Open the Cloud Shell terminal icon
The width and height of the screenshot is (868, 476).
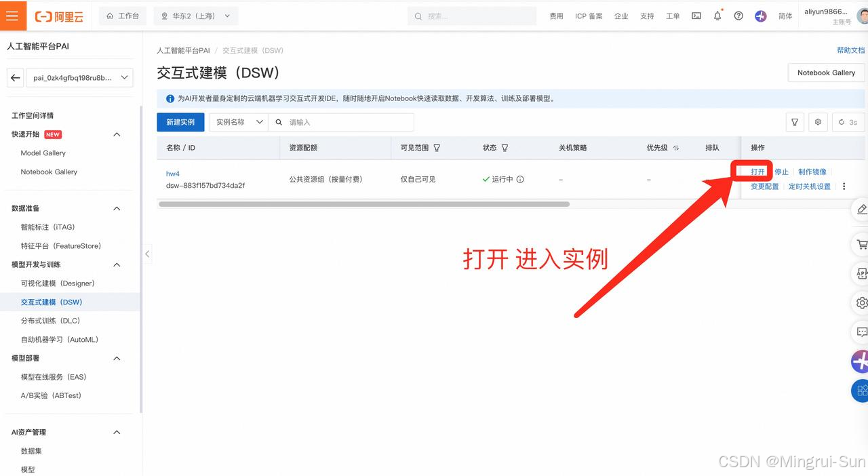pyautogui.click(x=696, y=16)
